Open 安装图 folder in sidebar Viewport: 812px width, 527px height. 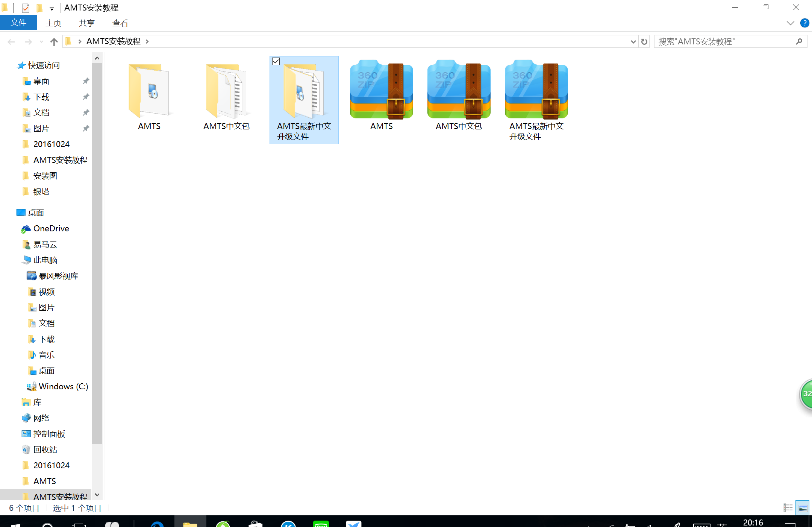40,176
